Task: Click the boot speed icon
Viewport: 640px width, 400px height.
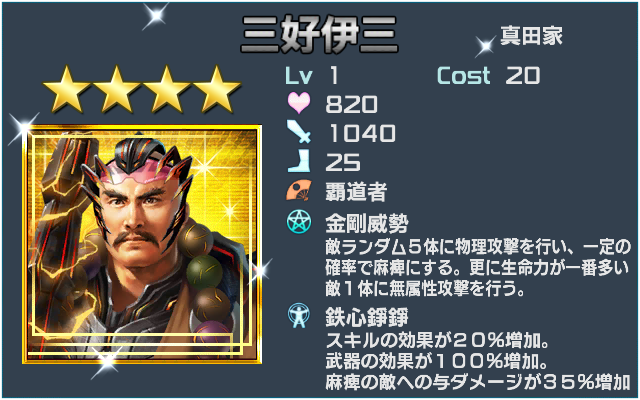Action: point(299,161)
